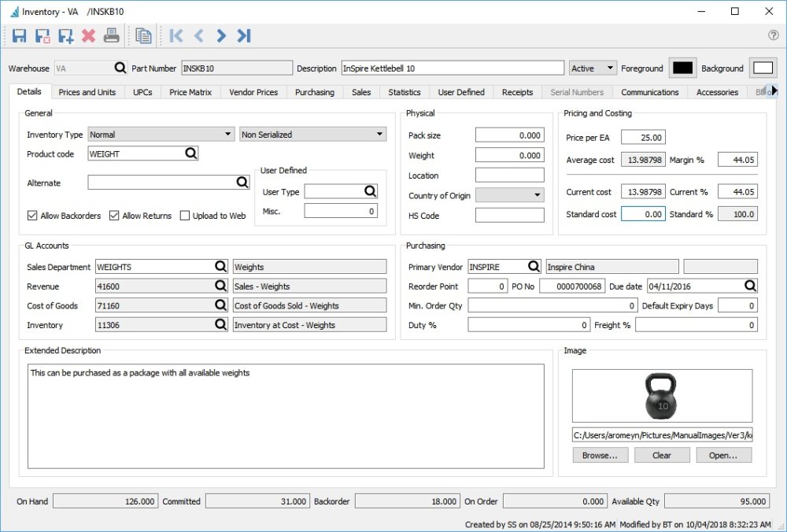Expand Country of Origin dropdown

pos(509,195)
